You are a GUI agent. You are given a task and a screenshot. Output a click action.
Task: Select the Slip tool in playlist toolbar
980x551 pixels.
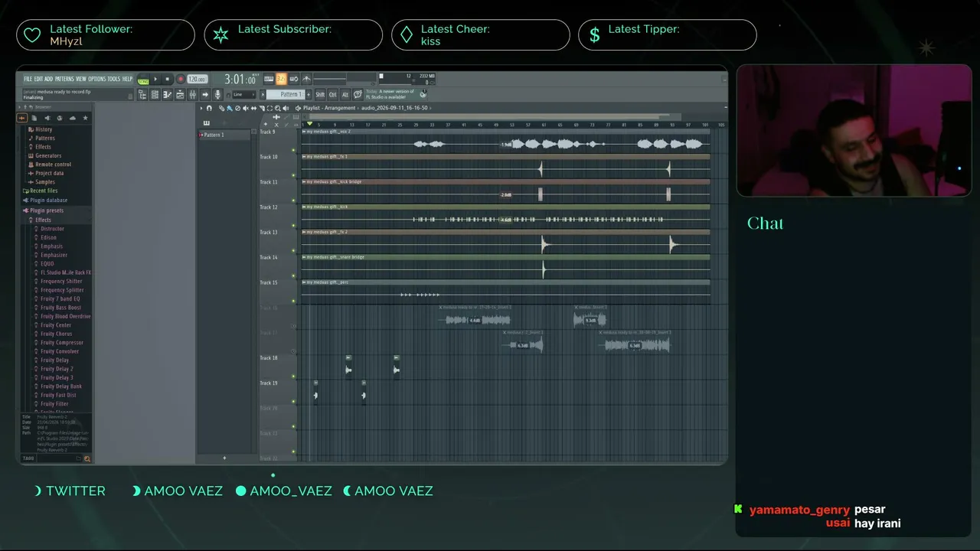(253, 108)
